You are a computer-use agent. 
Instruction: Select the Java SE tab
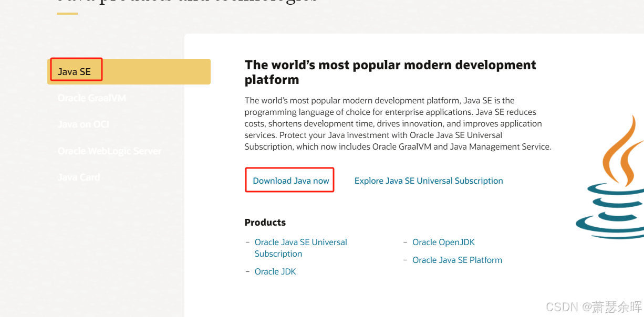tap(129, 71)
